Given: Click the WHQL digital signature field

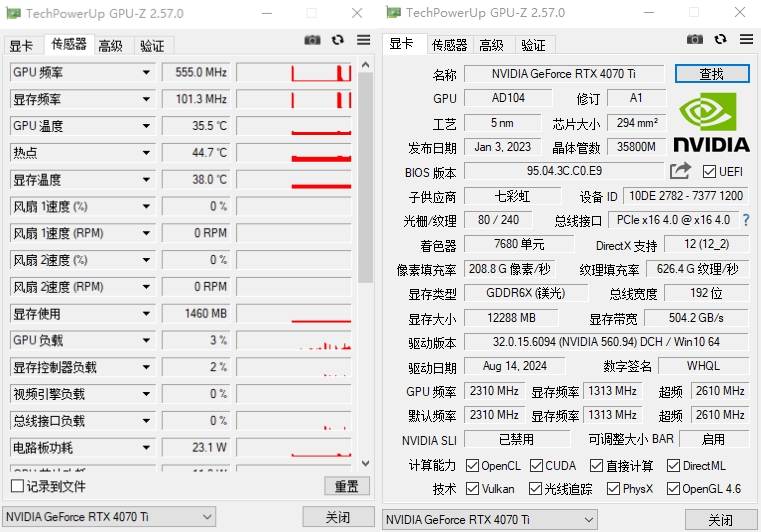Looking at the screenshot, I should click(703, 366).
